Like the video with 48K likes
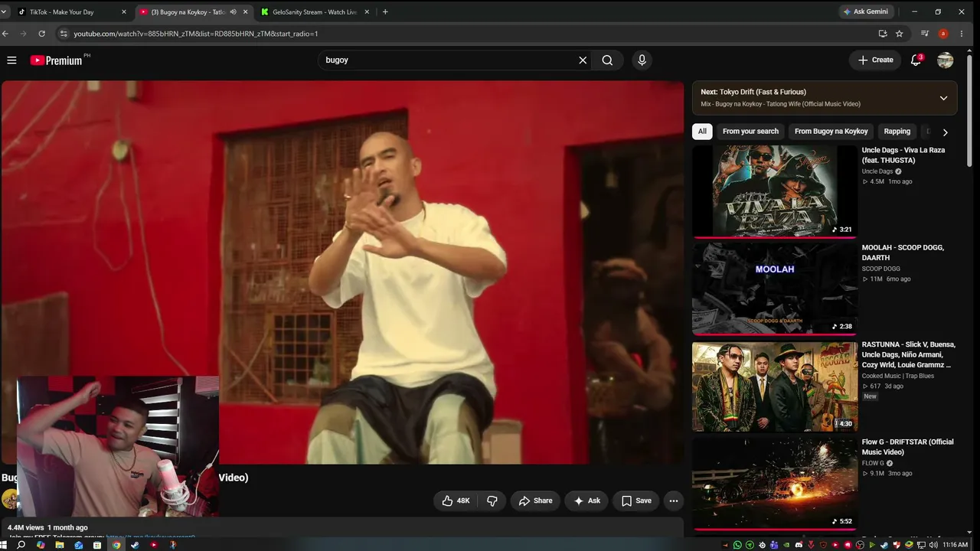The image size is (980, 551). tap(456, 500)
